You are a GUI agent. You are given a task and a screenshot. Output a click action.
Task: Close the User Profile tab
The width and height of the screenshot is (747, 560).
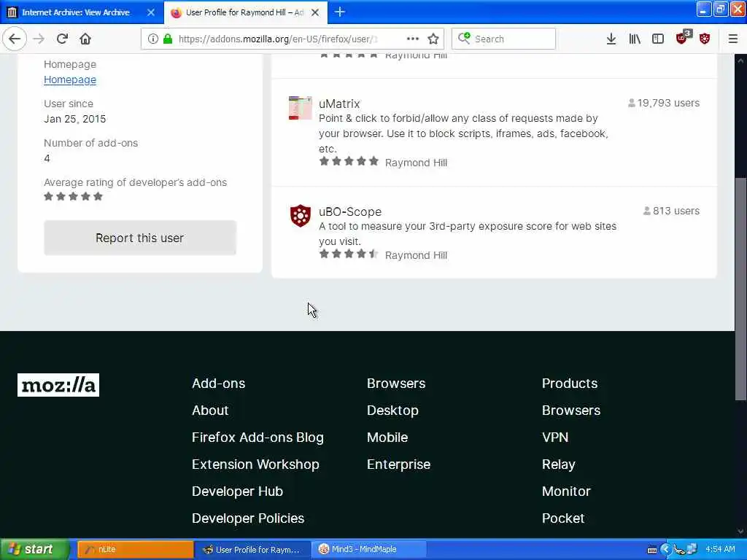[x=315, y=12]
